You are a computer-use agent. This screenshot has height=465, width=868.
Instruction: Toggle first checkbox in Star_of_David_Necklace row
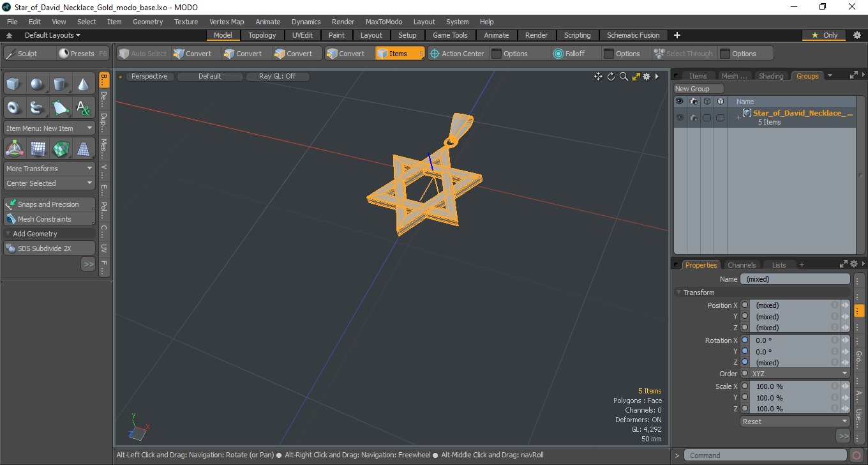pos(707,118)
